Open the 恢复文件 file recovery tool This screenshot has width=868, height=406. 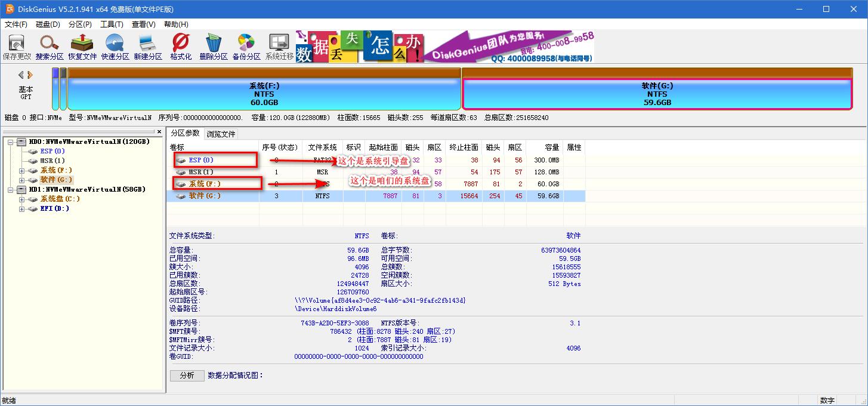coord(82,46)
